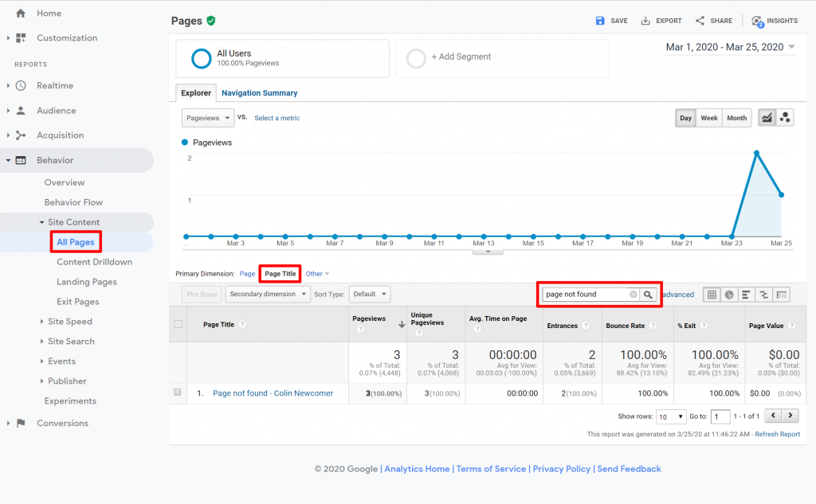Screen dimensions: 816x504
Task: Open Landing Pages in sidebar
Action: point(86,282)
